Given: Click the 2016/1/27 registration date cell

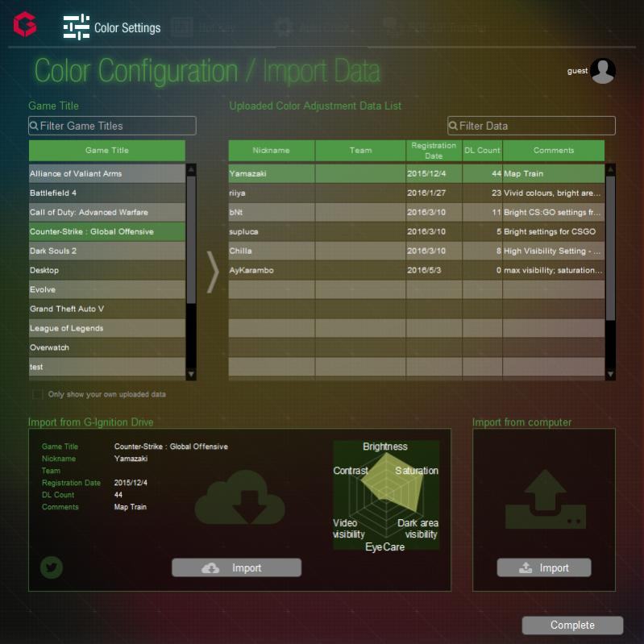Looking at the screenshot, I should (x=434, y=193).
